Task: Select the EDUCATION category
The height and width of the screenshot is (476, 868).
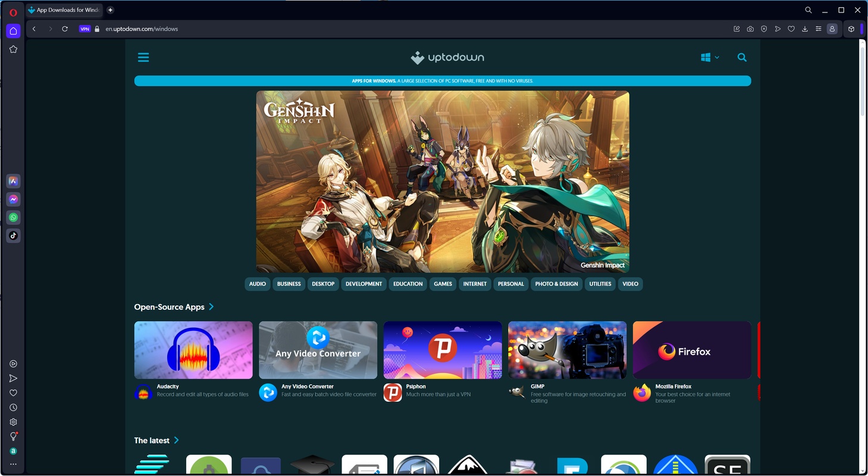Action: pos(408,284)
